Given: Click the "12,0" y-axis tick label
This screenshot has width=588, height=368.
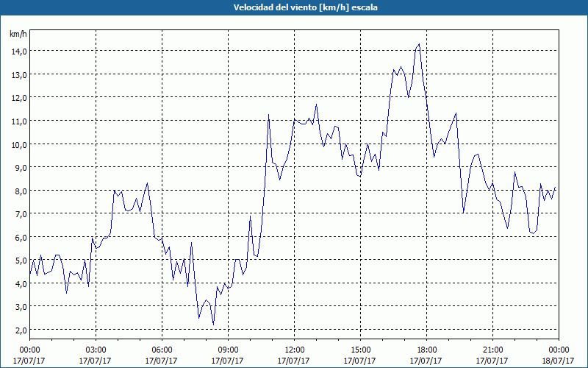Looking at the screenshot, I should click(x=19, y=98).
